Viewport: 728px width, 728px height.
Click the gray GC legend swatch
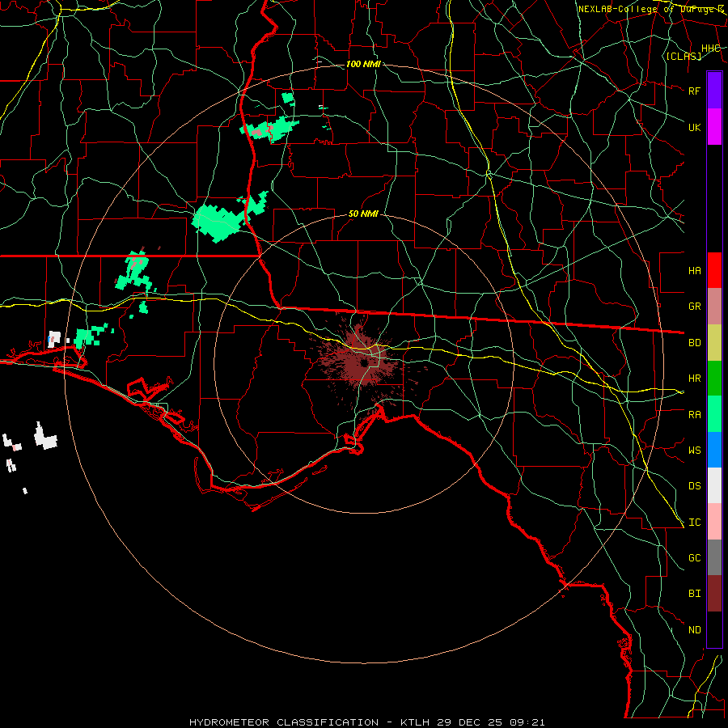point(714,557)
